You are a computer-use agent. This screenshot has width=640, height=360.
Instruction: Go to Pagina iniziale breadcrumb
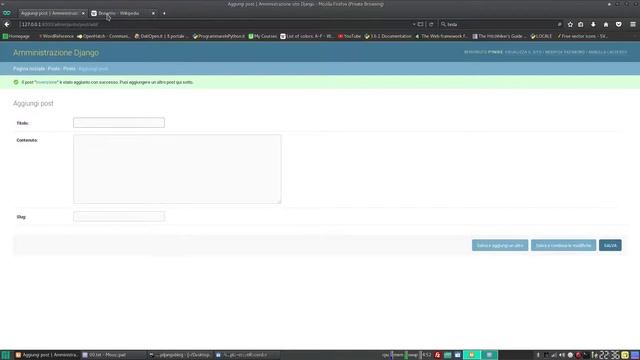pos(29,69)
